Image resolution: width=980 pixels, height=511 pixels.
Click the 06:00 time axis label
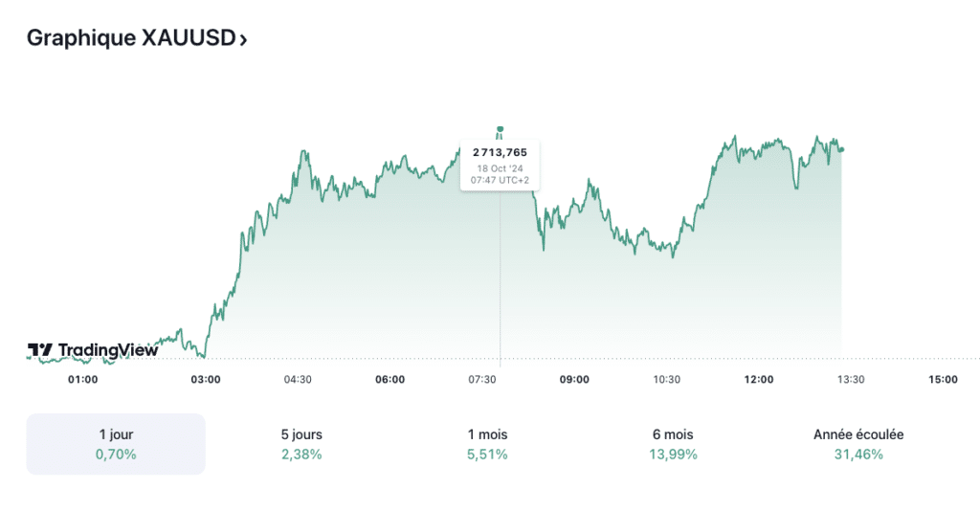click(390, 380)
